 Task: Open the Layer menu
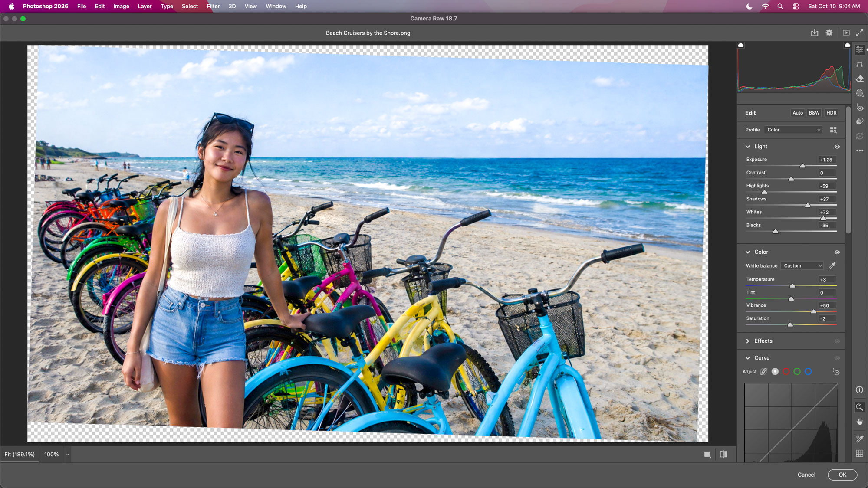tap(145, 6)
